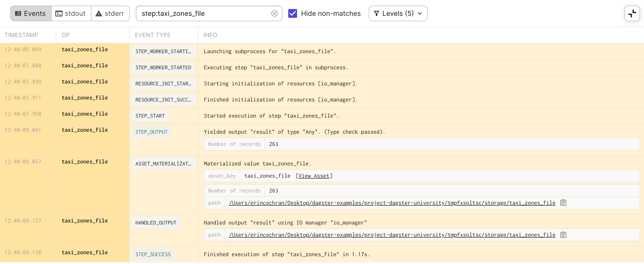
Task: Switch to the stderr tab
Action: point(110,13)
